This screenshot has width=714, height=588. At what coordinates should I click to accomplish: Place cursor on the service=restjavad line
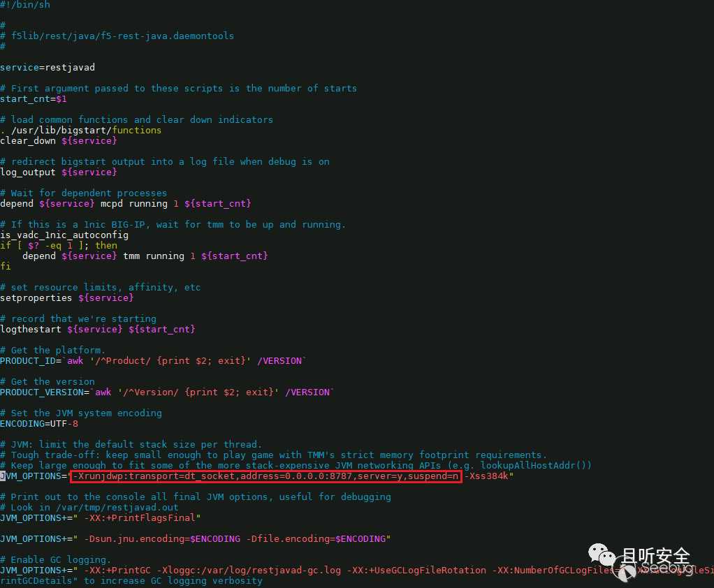(x=48, y=67)
